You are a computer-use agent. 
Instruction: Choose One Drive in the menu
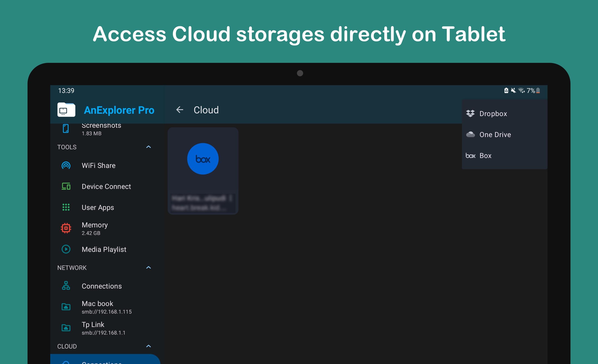pyautogui.click(x=495, y=134)
